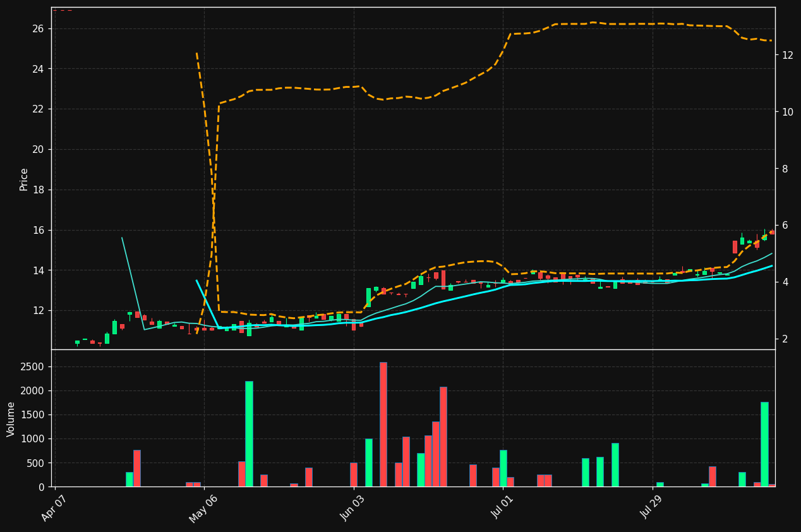The height and width of the screenshot is (532, 801).
Task: Click the volume tick label 500
Action: 35,463
